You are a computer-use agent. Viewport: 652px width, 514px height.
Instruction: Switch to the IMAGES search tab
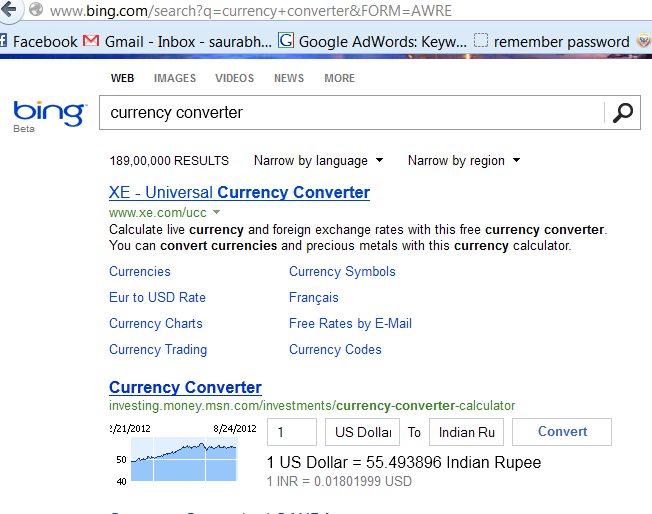click(x=175, y=78)
